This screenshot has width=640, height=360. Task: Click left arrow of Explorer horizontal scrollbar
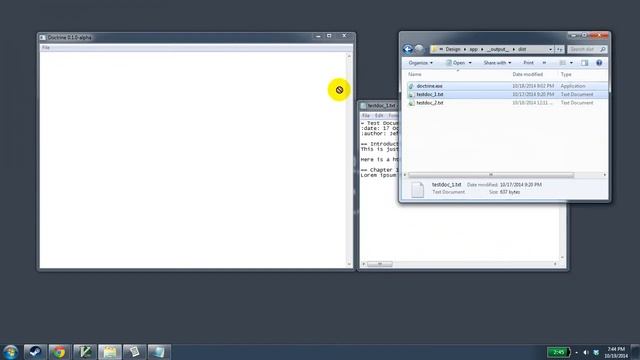(405, 175)
